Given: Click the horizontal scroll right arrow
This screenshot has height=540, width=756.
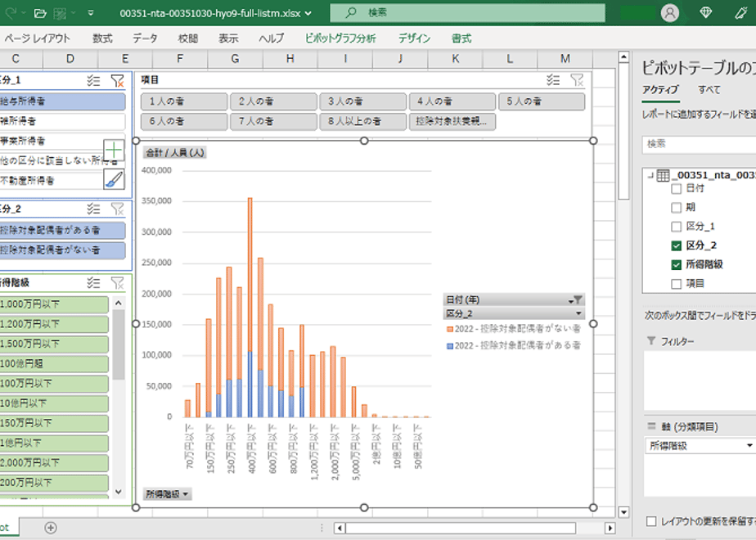Looking at the screenshot, I should pos(610,528).
